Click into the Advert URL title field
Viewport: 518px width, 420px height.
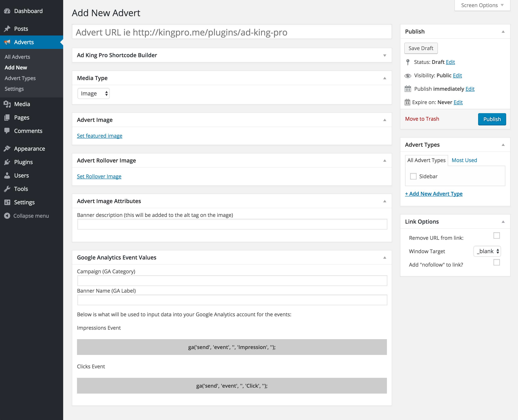[x=232, y=32]
